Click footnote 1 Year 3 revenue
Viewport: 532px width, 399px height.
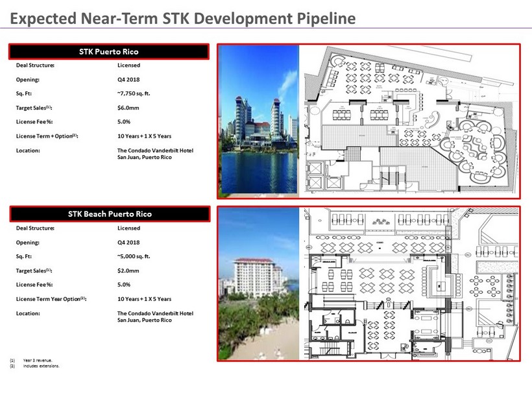37,360
